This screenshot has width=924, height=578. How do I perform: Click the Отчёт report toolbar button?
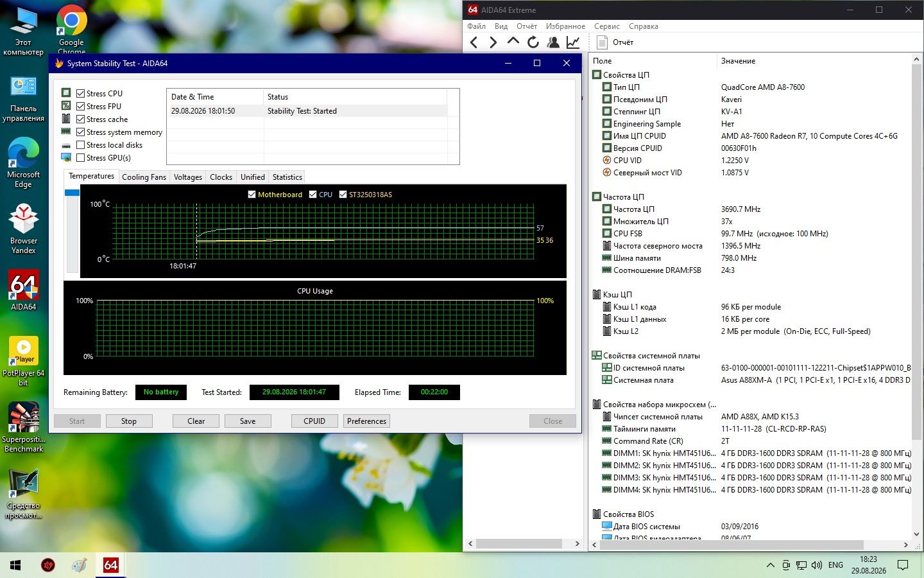pos(615,42)
